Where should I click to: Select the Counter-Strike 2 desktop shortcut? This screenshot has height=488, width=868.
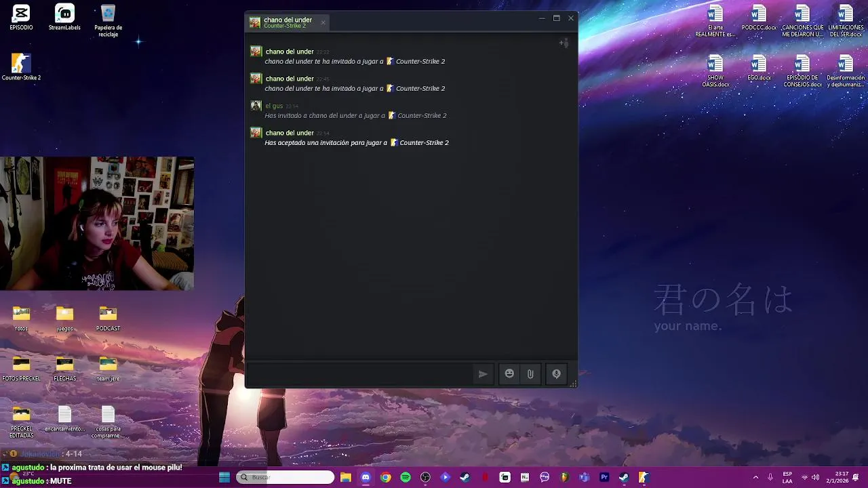[21, 67]
